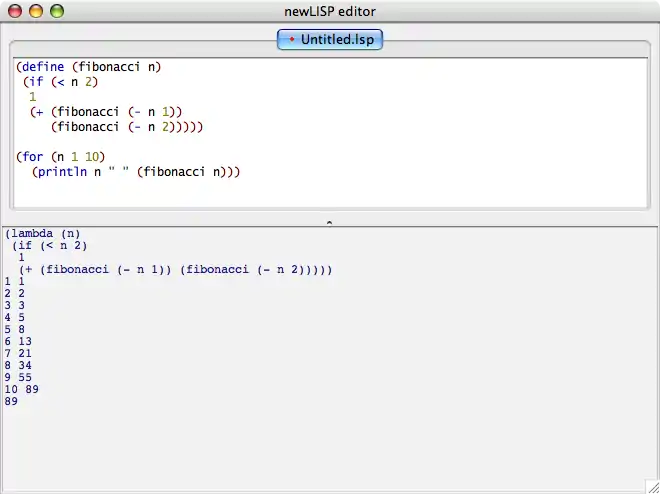660x494 pixels.
Task: Click the output line showing "6 13"
Action: point(18,341)
